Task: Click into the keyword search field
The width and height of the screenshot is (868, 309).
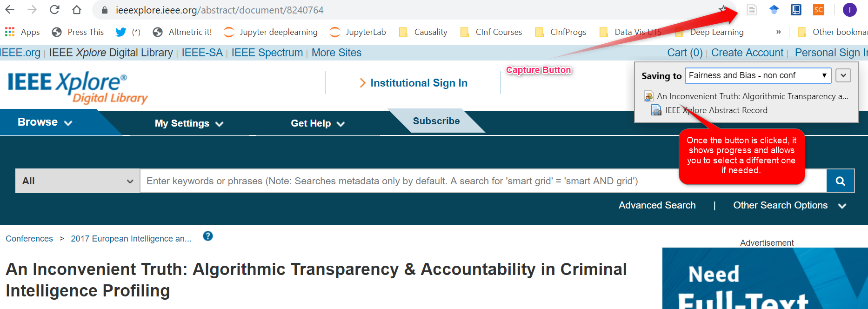Action: (483, 181)
